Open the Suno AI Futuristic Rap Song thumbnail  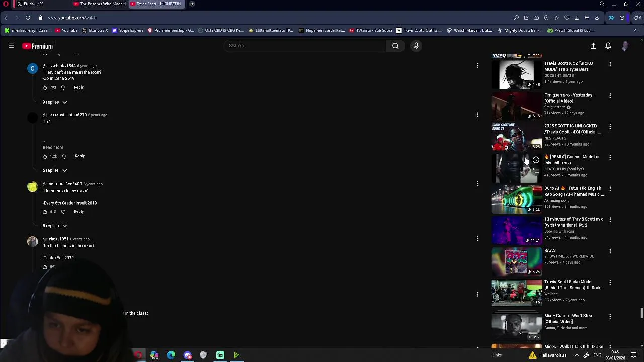[517, 199]
